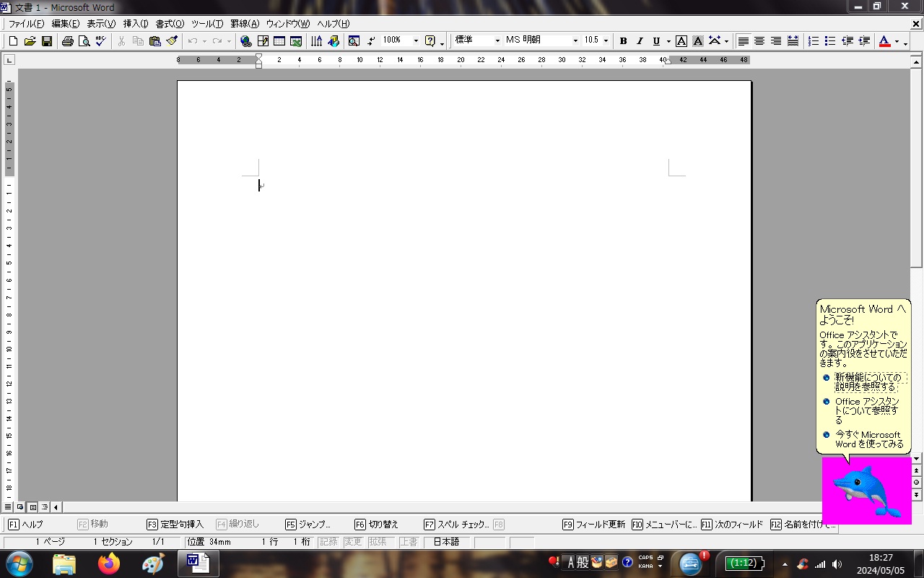This screenshot has height=578, width=924.
Task: Open the 挿入(I) menu
Action: tap(136, 24)
